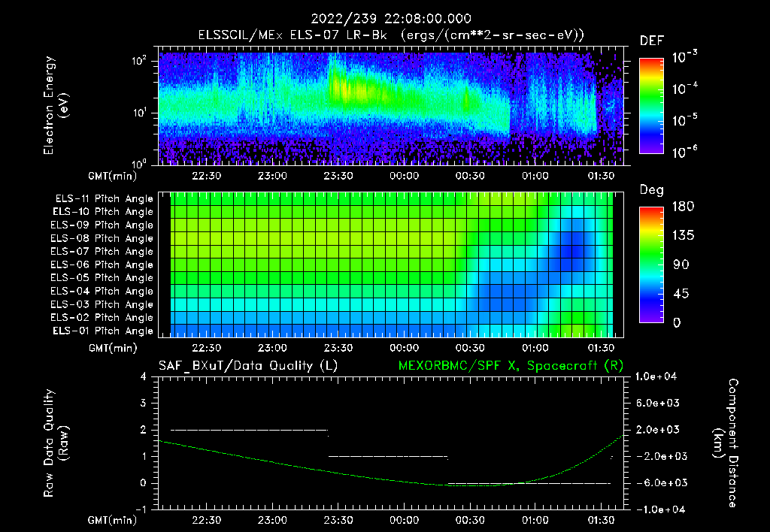This screenshot has width=770, height=532.
Task: Click the 180 value on Deg color scale
Action: tap(684, 207)
